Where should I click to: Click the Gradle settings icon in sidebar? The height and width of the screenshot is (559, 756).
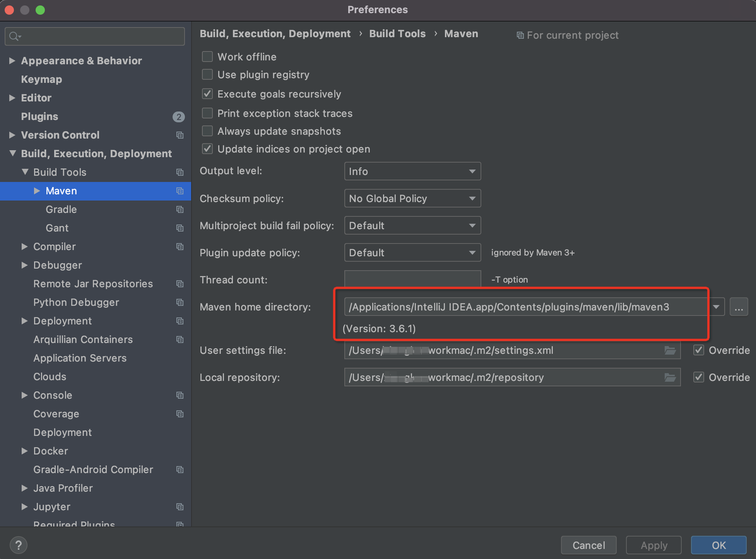click(180, 209)
